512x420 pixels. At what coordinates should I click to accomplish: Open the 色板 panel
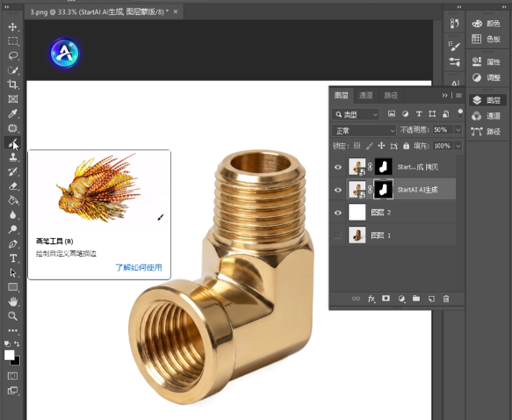point(487,40)
